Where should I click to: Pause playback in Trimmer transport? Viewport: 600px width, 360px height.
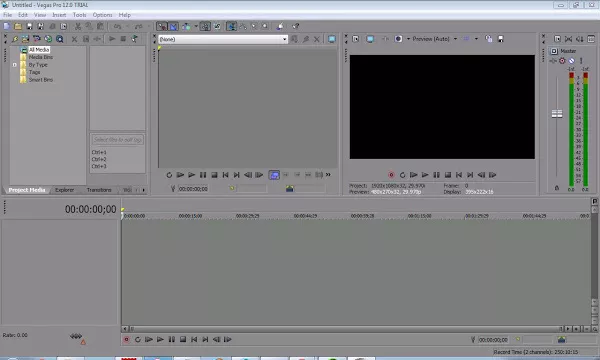pos(203,175)
